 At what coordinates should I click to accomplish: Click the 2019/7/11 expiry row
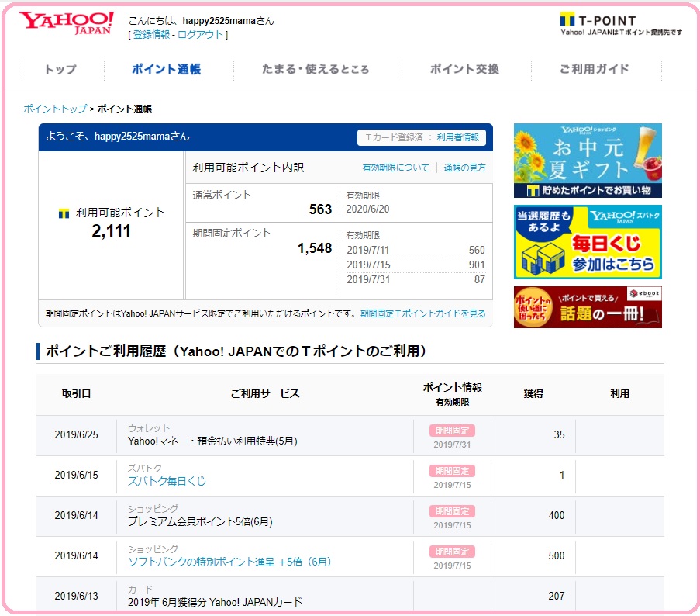[x=416, y=250]
